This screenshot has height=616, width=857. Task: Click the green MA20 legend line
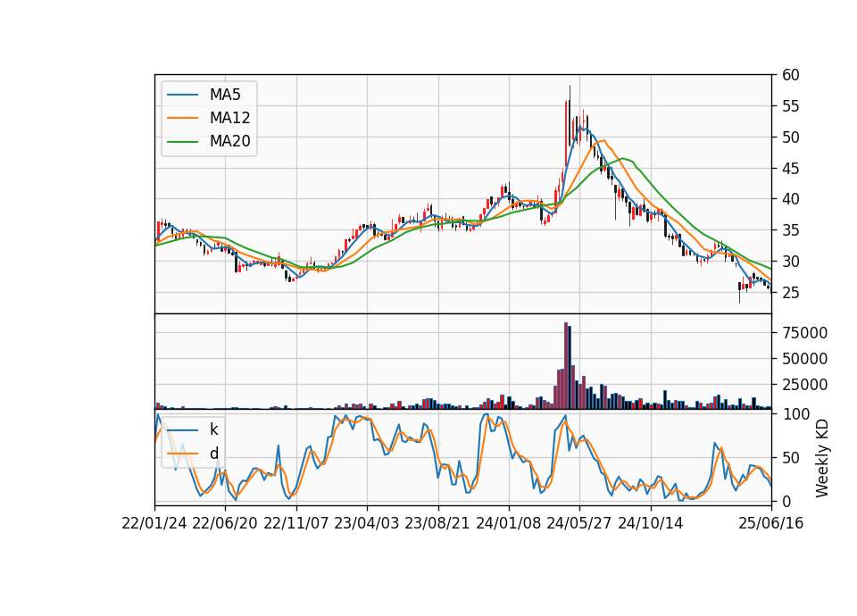pyautogui.click(x=182, y=142)
